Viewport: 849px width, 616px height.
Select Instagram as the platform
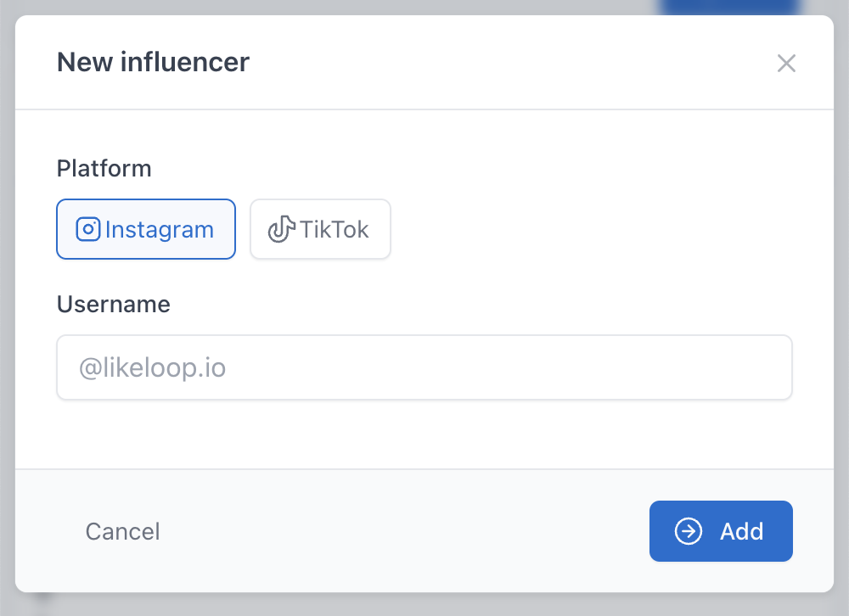146,229
